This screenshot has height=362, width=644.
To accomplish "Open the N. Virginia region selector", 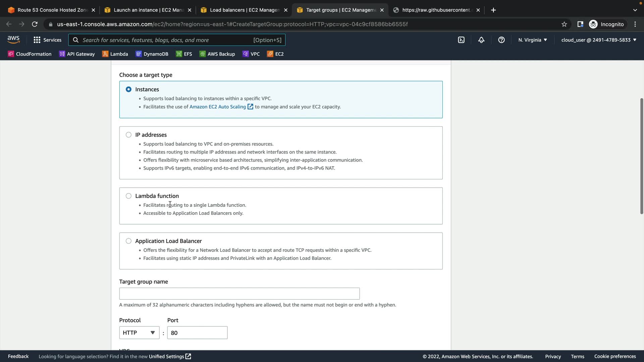I will pyautogui.click(x=532, y=40).
